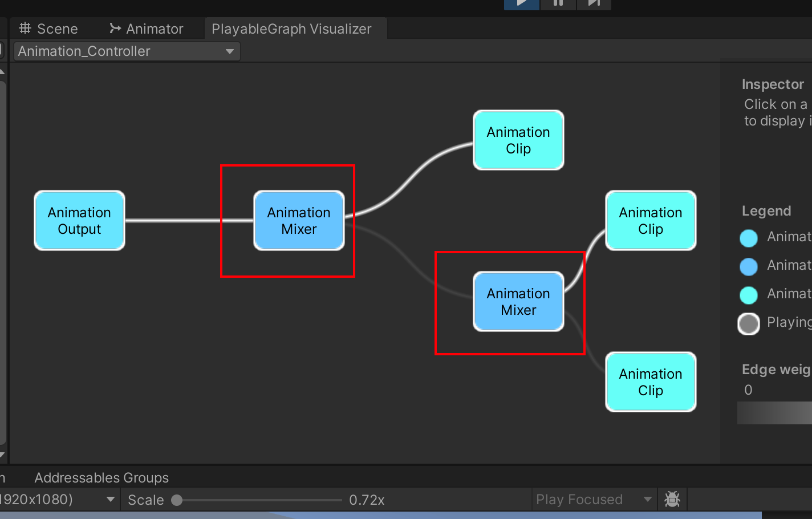Screen dimensions: 812x519
Task: Click the gray Playing legend circle
Action: coord(749,323)
